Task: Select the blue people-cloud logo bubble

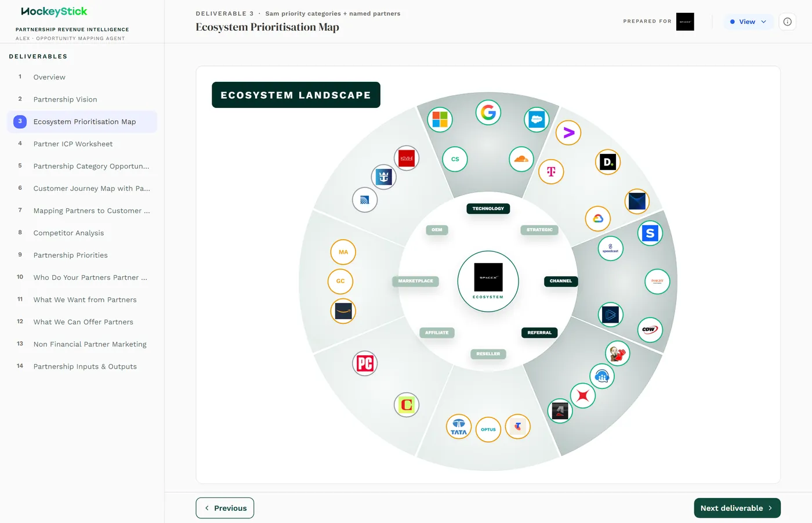Action: pos(602,376)
